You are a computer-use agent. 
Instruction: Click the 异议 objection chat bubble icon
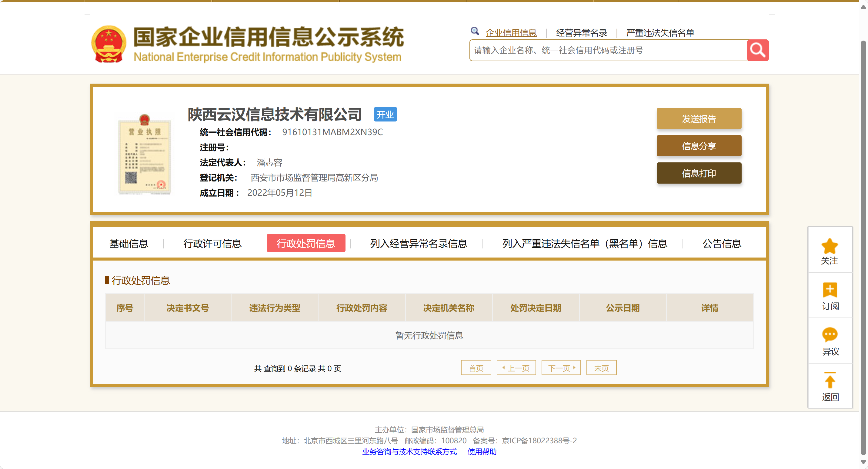(x=829, y=334)
